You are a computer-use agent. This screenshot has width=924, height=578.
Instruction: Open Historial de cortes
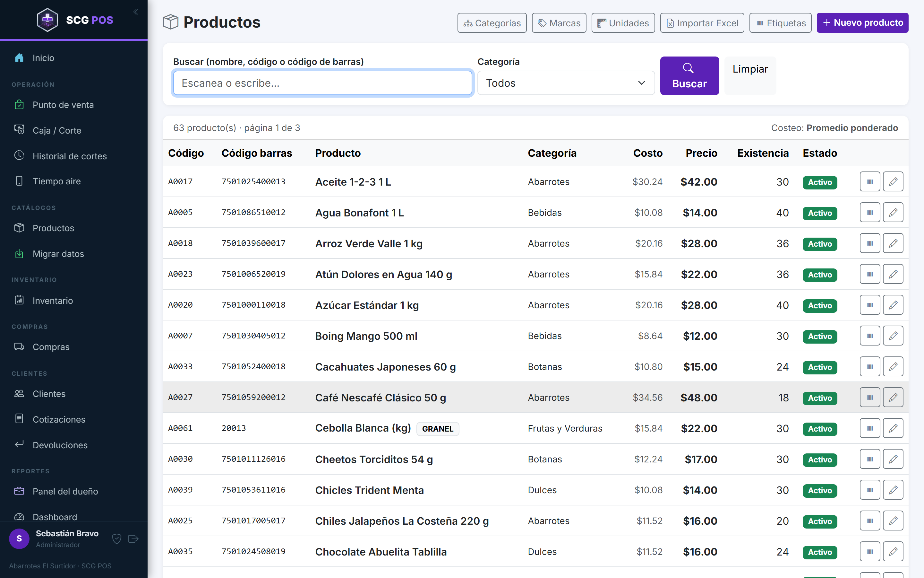point(74,156)
